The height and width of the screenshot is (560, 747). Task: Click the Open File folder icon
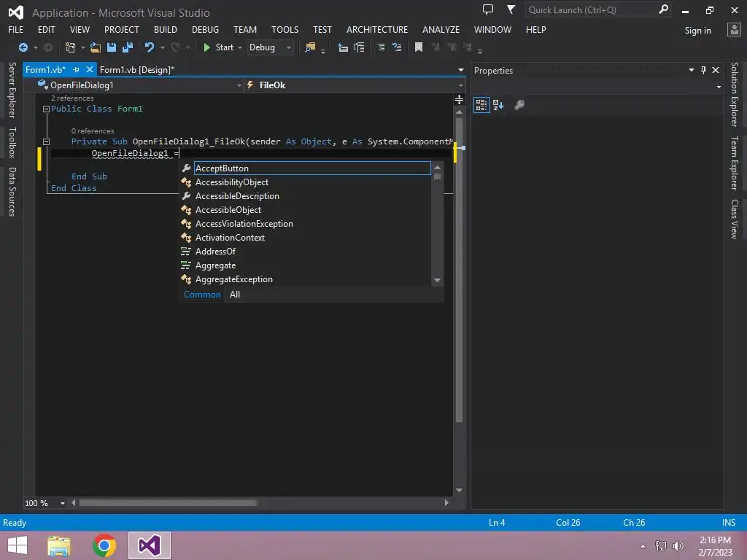(96, 47)
